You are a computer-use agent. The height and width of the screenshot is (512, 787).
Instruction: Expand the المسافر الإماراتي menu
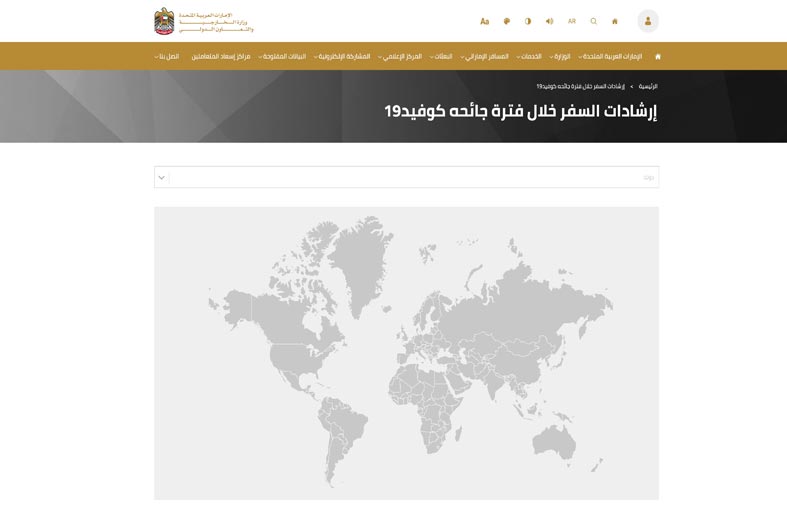click(484, 57)
